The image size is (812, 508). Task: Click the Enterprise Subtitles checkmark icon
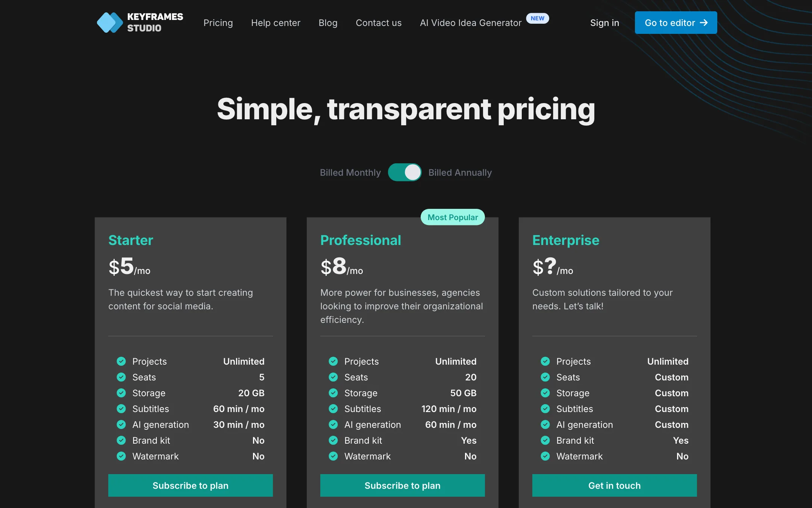[545, 409]
